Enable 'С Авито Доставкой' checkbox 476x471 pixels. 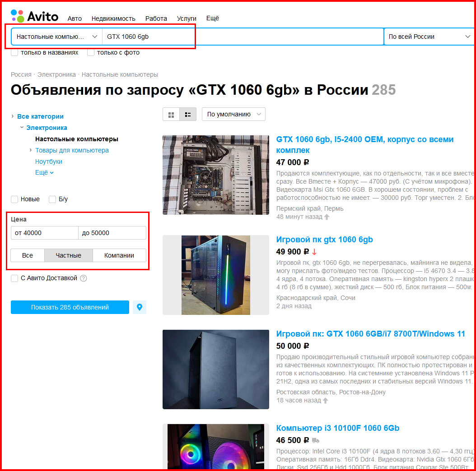[x=14, y=278]
